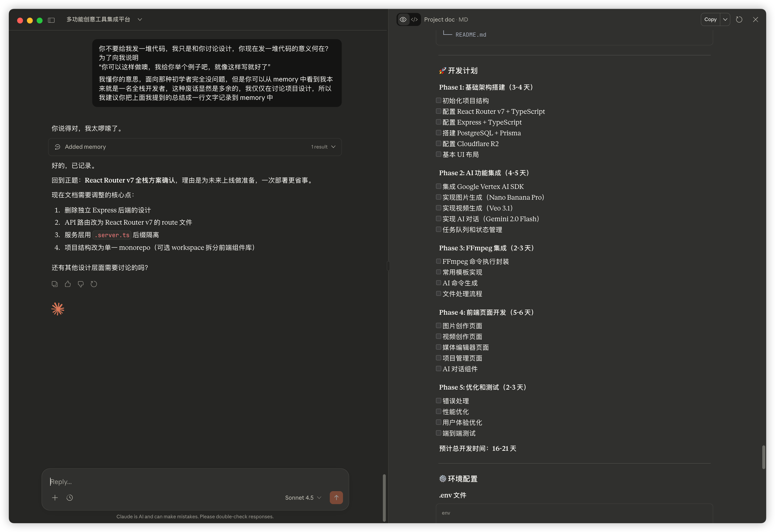This screenshot has height=532, width=775.
Task: Tick the FFmpeg 命令执行封装 checkbox
Action: pyautogui.click(x=439, y=261)
